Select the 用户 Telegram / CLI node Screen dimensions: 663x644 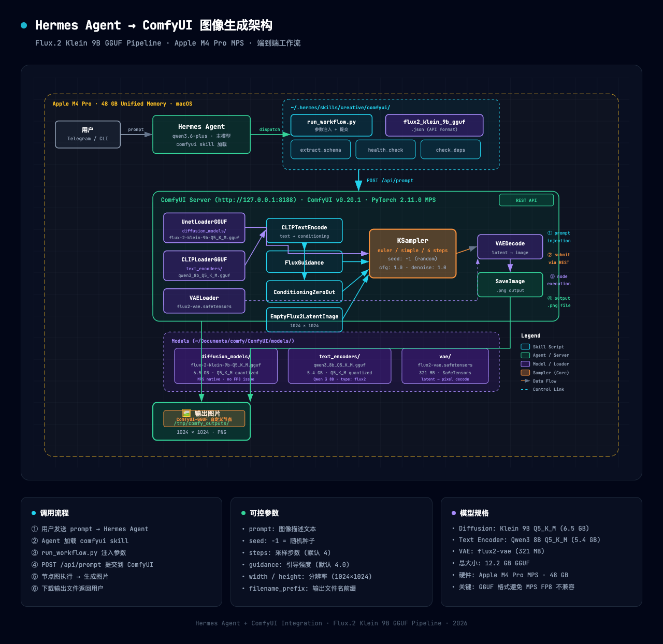[x=88, y=134]
